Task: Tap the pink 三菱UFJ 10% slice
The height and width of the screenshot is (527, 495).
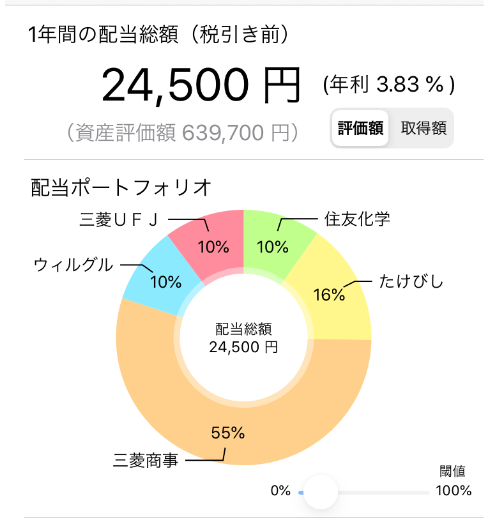Action: pos(215,244)
